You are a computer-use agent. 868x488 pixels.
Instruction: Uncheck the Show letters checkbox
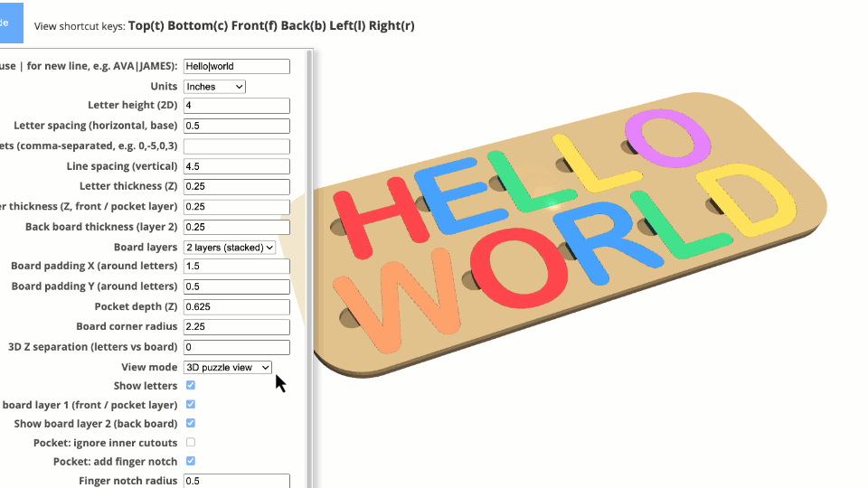coord(190,386)
